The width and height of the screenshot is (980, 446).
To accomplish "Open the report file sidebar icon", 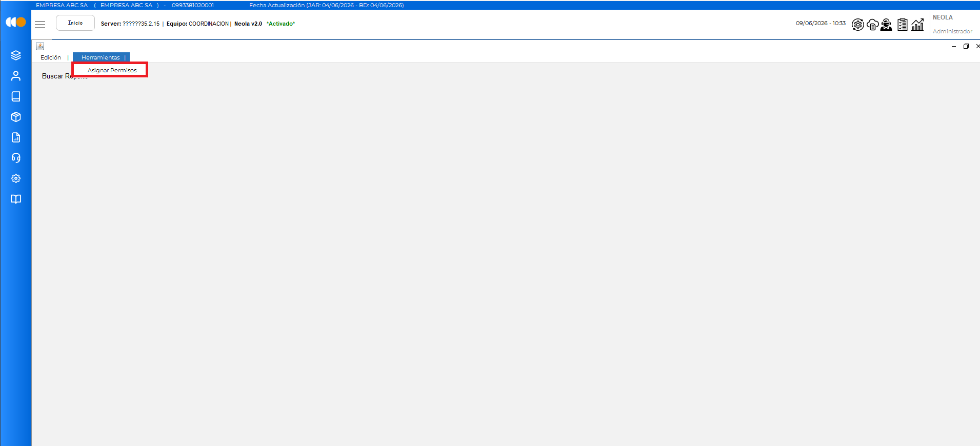I will pyautogui.click(x=16, y=137).
